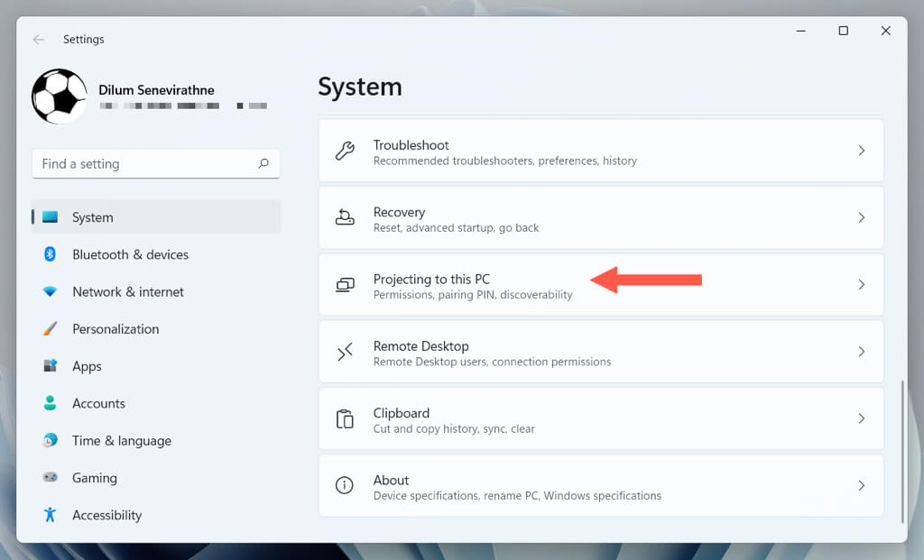This screenshot has width=924, height=560.
Task: Click the soccer ball profile picture
Action: click(x=60, y=96)
